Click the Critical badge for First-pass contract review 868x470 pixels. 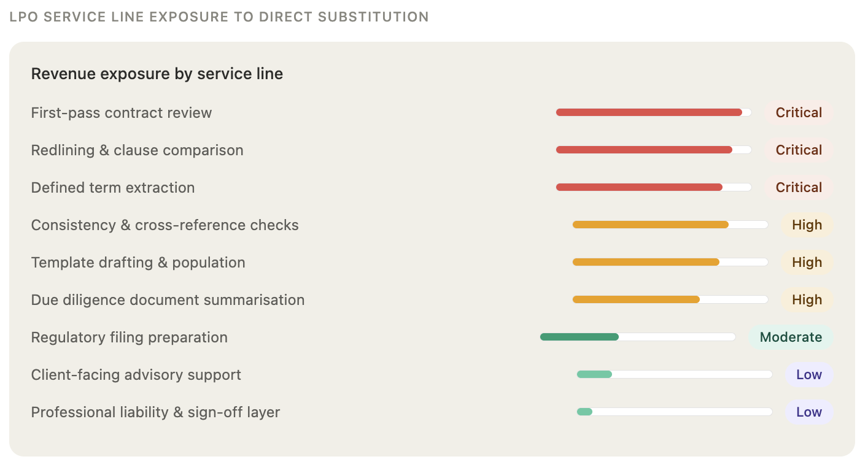click(799, 113)
